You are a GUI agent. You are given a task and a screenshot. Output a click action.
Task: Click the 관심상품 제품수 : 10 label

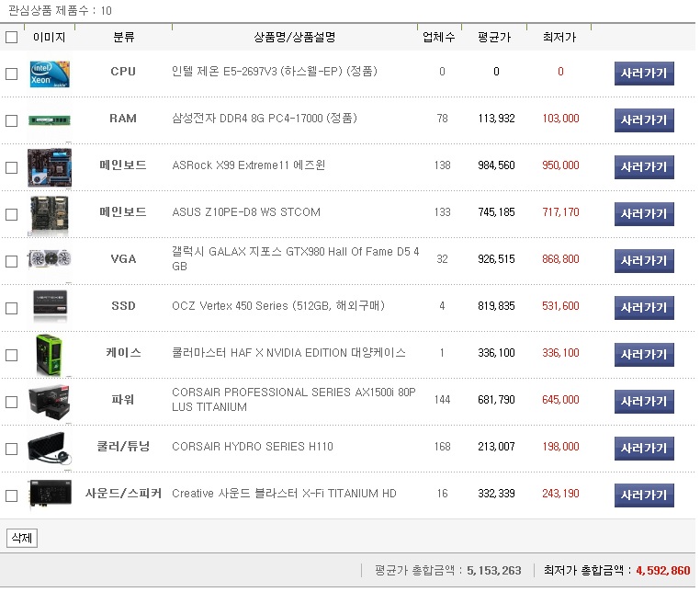point(61,11)
